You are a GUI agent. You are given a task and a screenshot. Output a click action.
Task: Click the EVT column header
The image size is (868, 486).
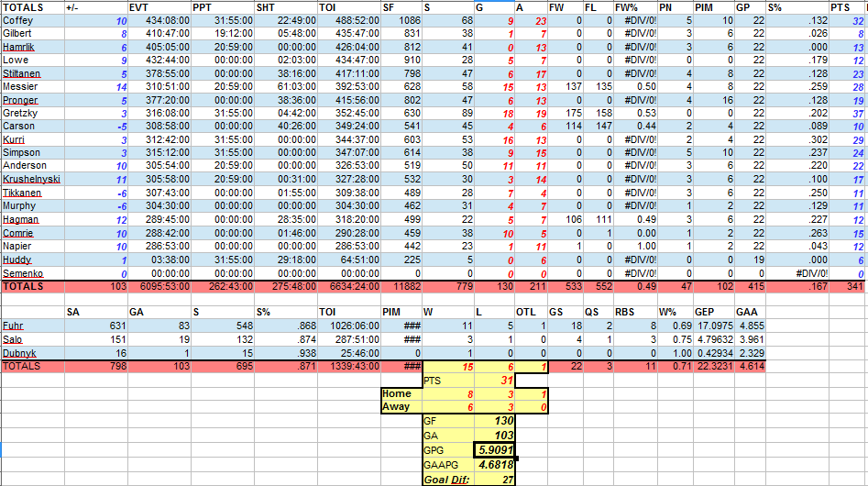pos(159,7)
